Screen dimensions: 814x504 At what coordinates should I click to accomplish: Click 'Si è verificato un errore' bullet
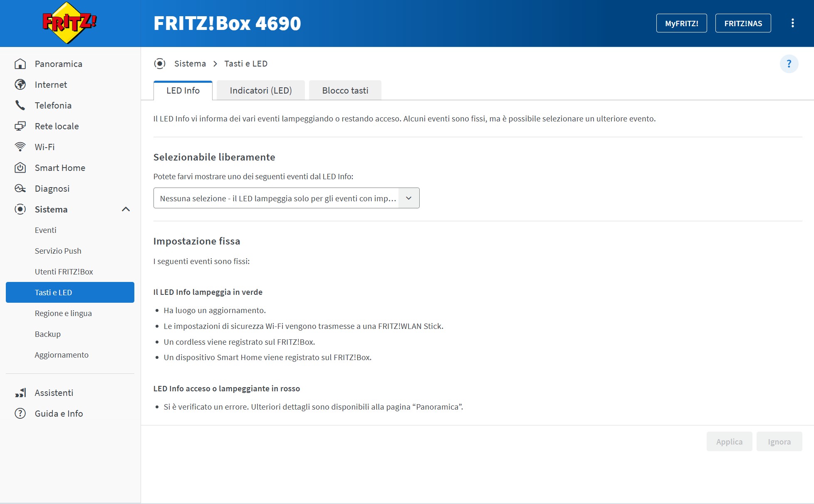pyautogui.click(x=313, y=407)
